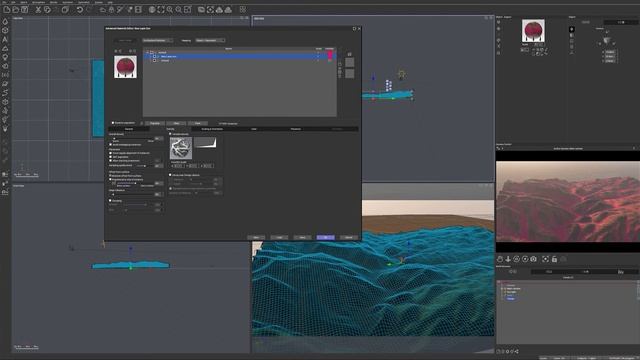Click the Slope influence slider track
The image size is (640, 360).
132,194
